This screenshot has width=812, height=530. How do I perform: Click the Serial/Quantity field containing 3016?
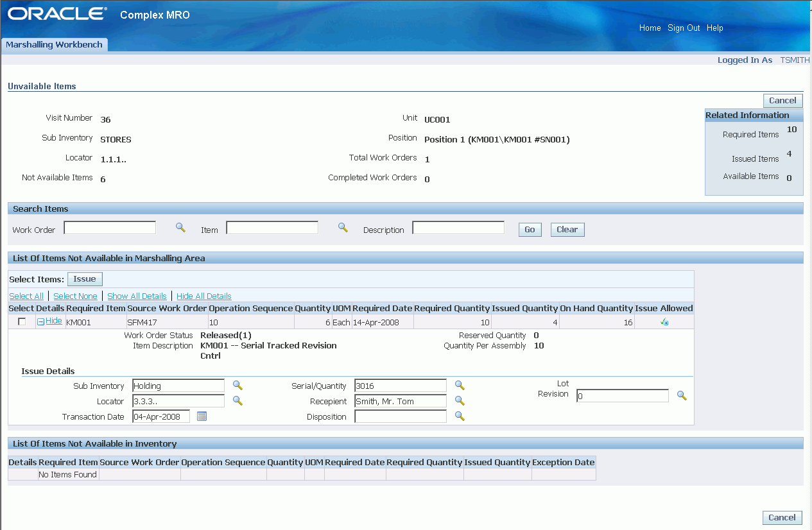[401, 386]
